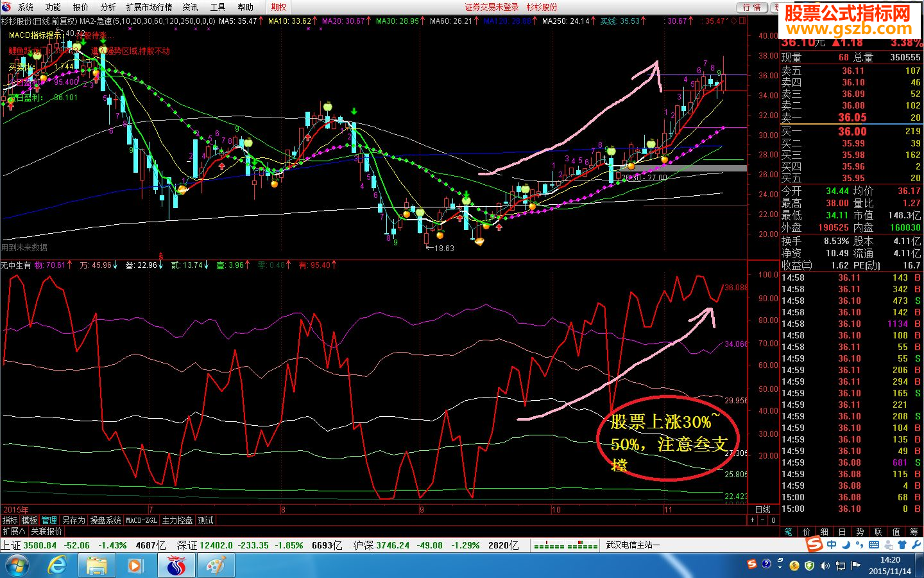
Task: Click the application logo icon at top left
Action: 7,7
